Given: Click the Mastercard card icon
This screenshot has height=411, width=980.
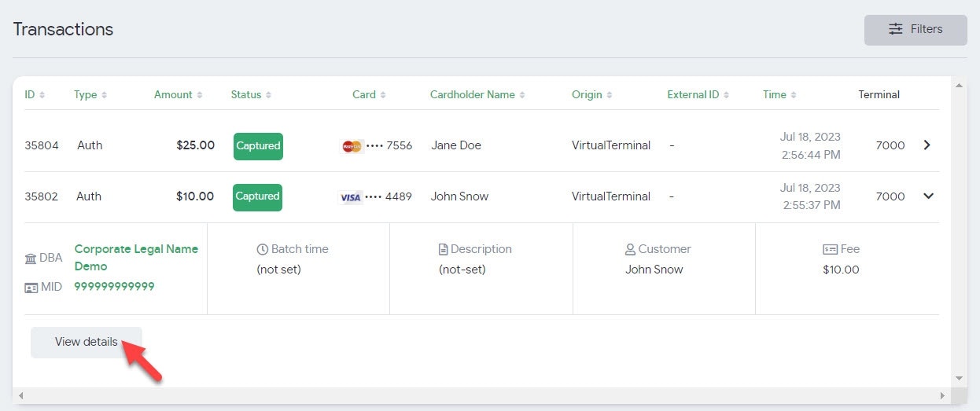Looking at the screenshot, I should point(352,146).
